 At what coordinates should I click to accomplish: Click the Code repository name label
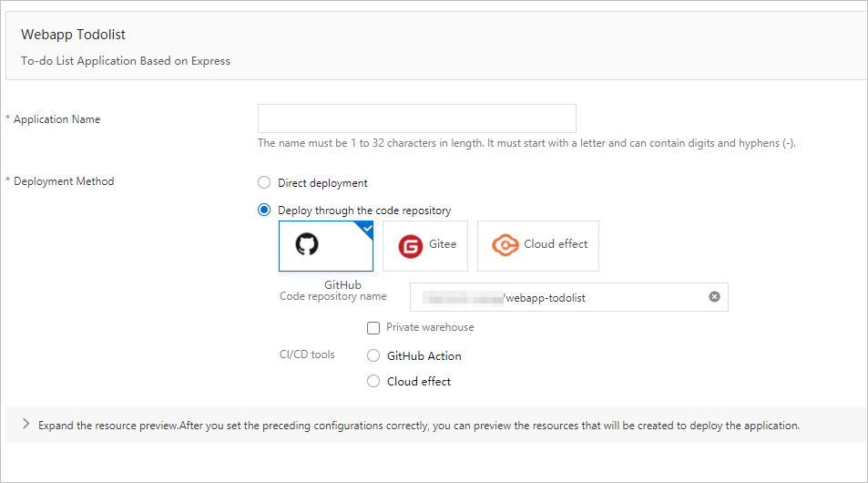point(332,296)
